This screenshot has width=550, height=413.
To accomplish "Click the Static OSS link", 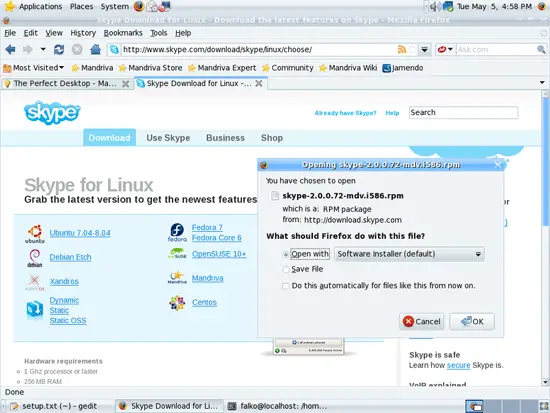I will coord(68,321).
